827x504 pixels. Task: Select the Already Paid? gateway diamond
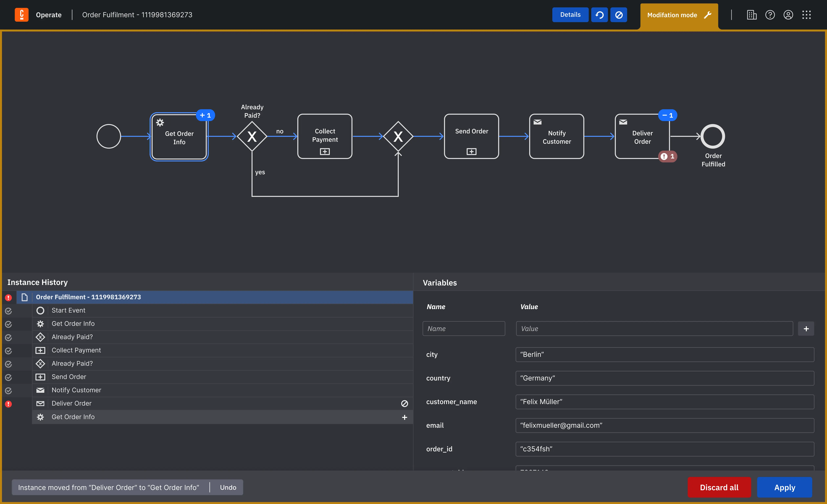click(x=252, y=136)
